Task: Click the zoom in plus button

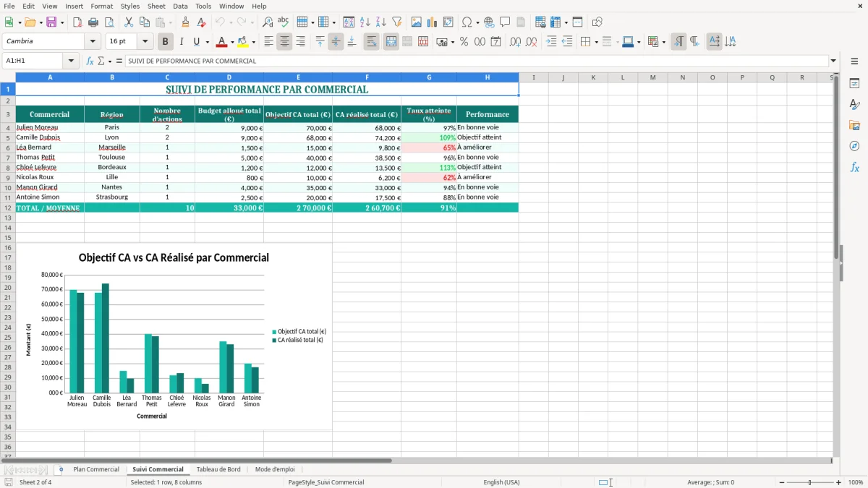Action: click(x=838, y=482)
